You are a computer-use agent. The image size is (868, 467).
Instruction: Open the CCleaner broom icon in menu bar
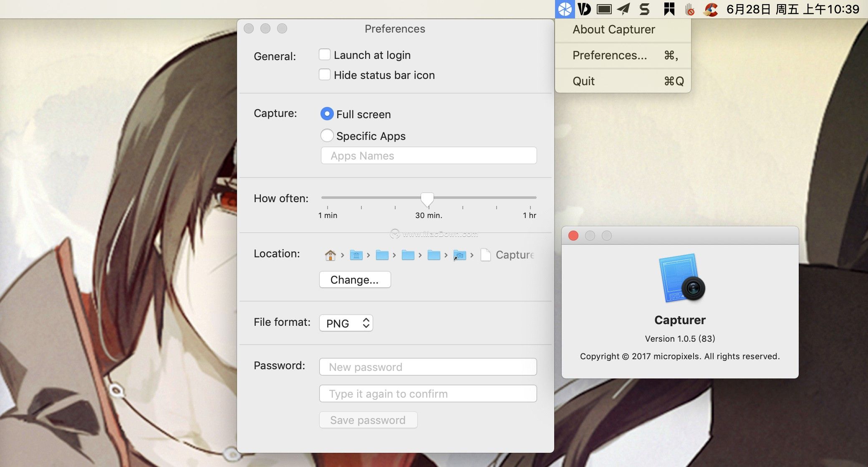[x=711, y=9]
